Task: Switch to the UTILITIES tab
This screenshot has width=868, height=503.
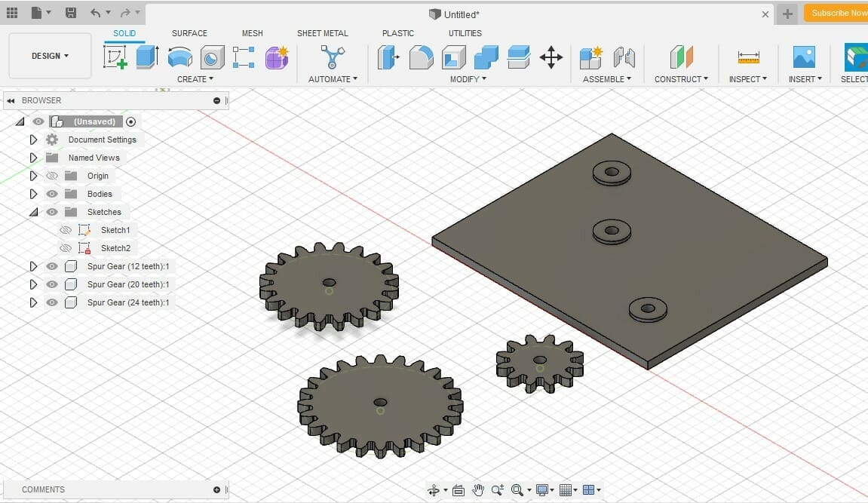Action: click(x=465, y=33)
